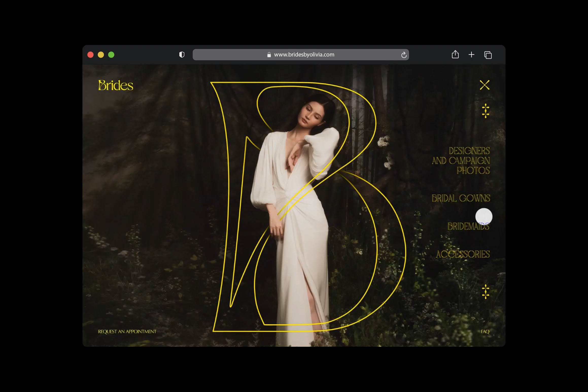Click the green fullscreen window button
Image resolution: width=588 pixels, height=392 pixels.
[x=111, y=55]
